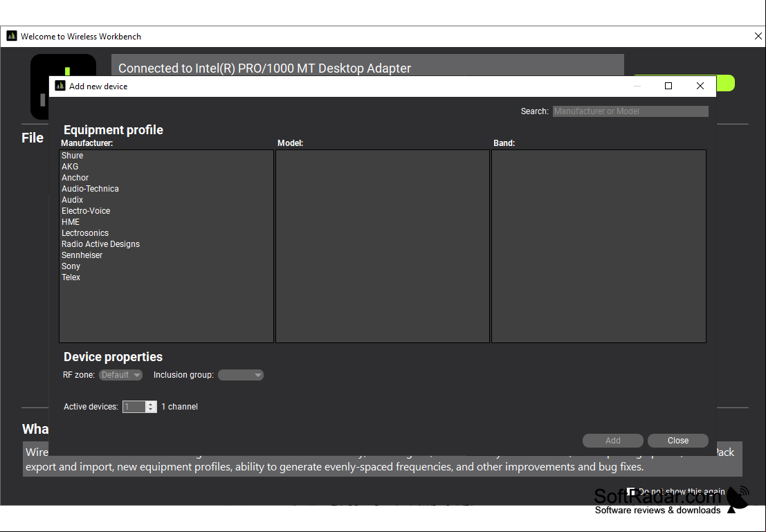Click into the Active devices number field
The height and width of the screenshot is (532, 766).
(134, 407)
